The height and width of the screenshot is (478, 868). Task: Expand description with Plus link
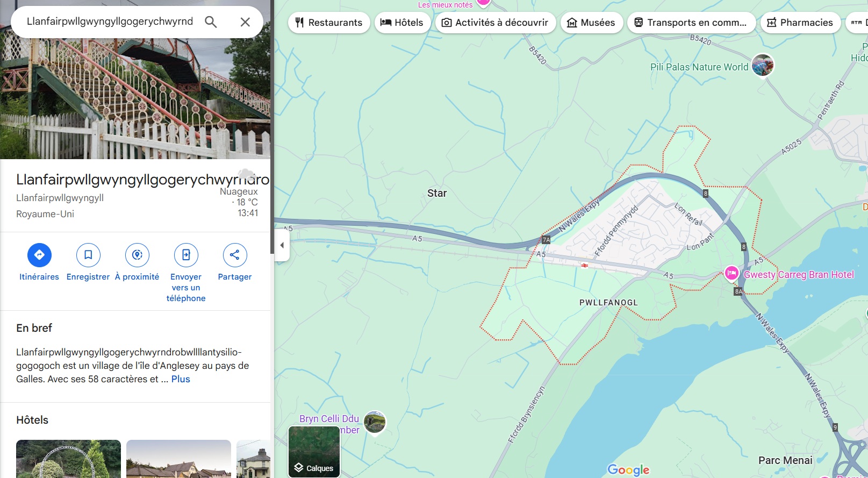tap(181, 379)
